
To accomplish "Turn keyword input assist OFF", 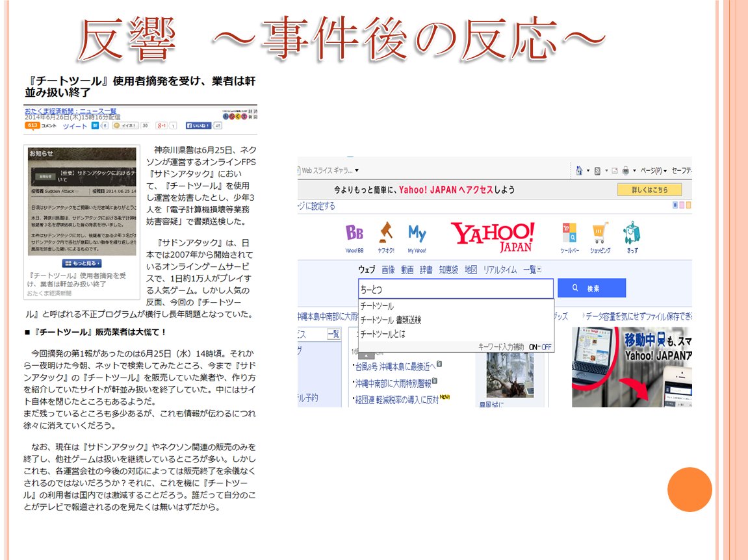I will click(546, 348).
